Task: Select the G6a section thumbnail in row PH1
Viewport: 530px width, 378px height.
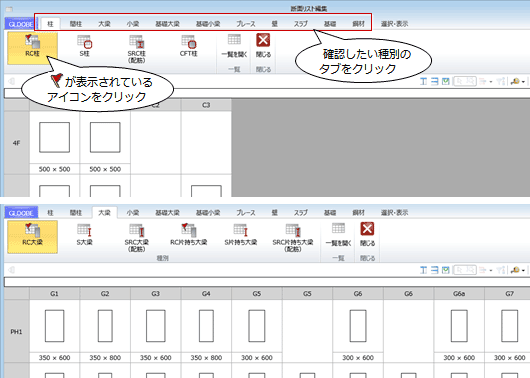Action: [459, 326]
